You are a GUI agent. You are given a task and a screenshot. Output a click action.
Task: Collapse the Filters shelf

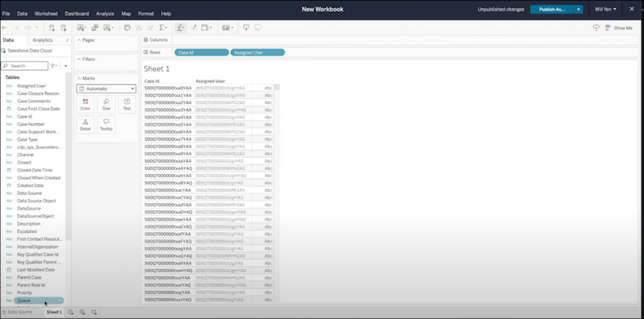(79, 59)
